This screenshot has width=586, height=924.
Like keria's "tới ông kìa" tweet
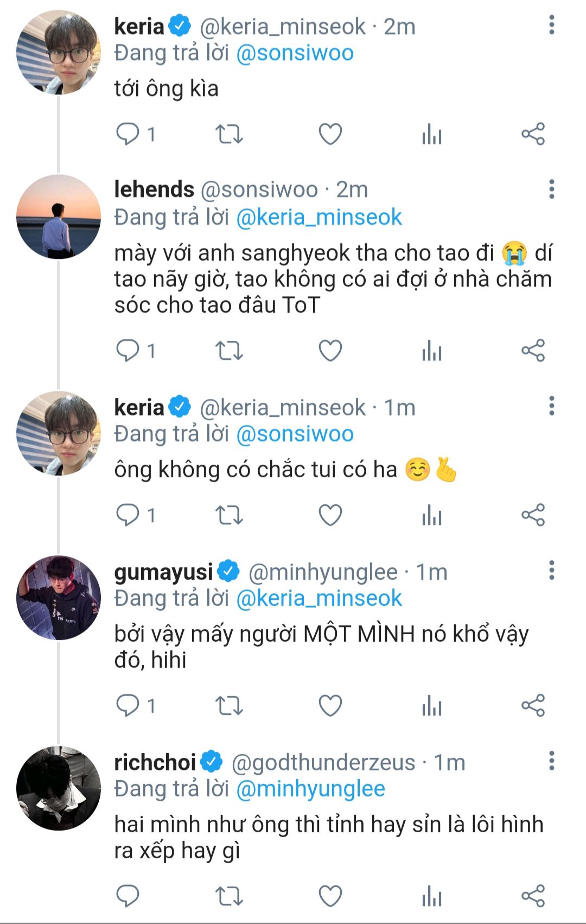[330, 134]
